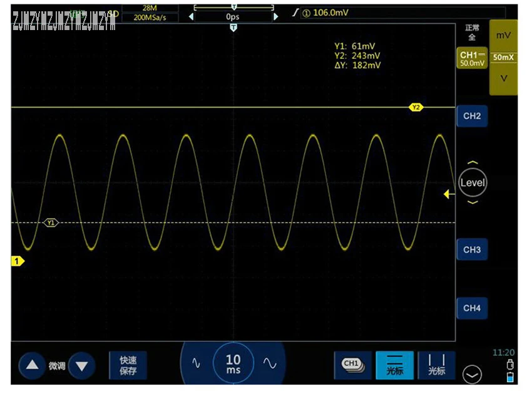532x411 pixels.
Task: Toggle the vertical cursors 光标 button
Action: (436, 365)
